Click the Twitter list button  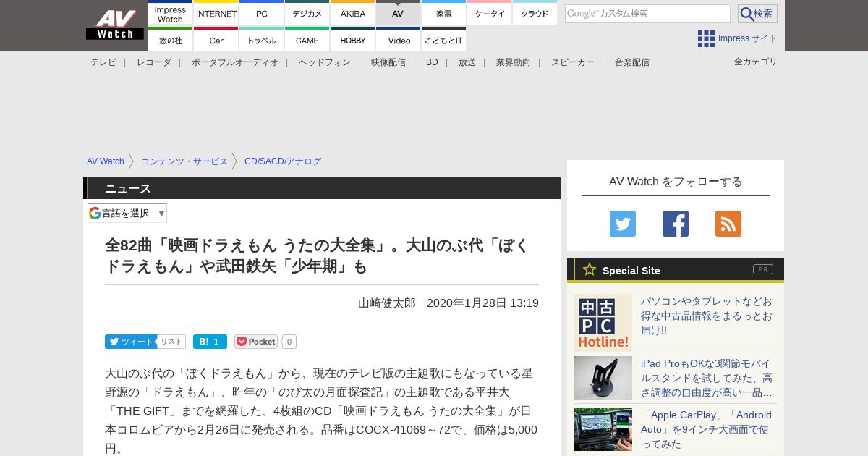point(171,342)
